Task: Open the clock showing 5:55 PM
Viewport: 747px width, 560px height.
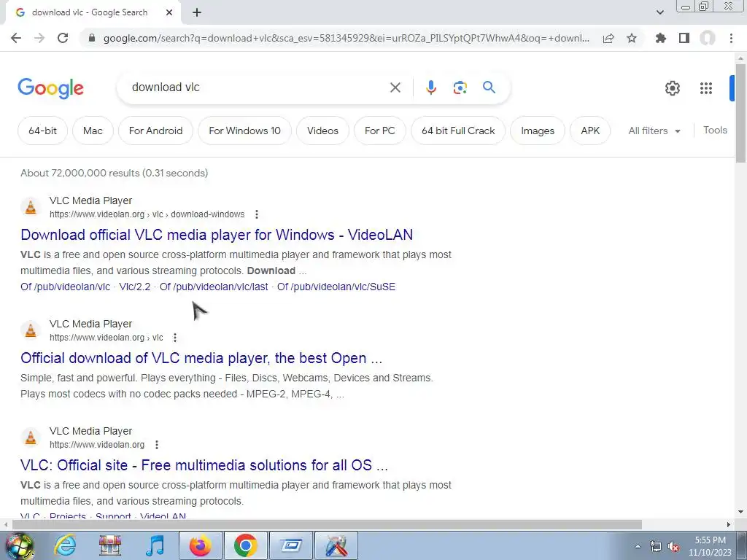Action: click(710, 546)
